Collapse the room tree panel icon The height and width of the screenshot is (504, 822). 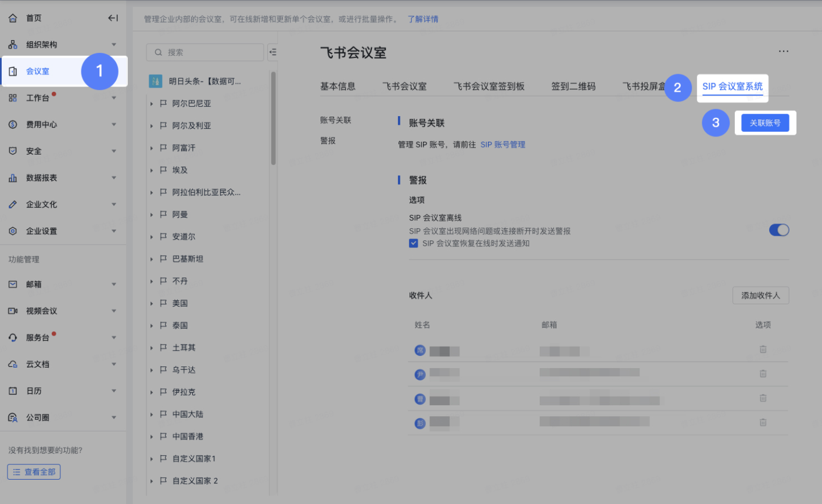click(273, 52)
